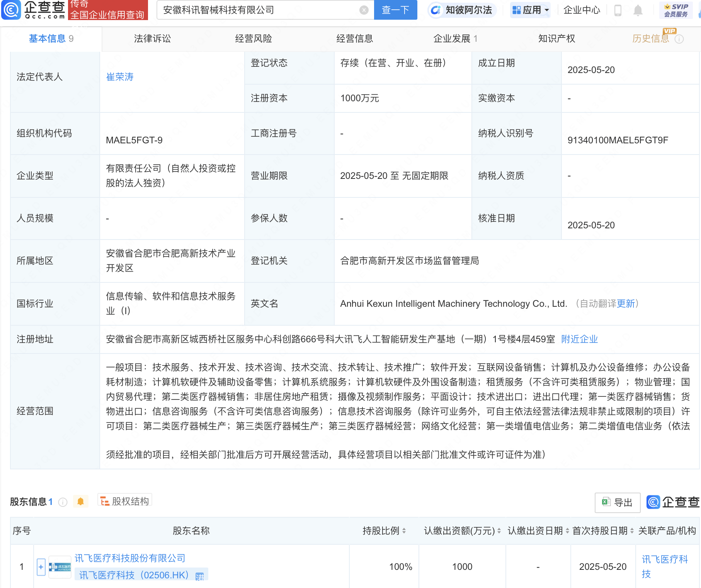Click 登记状态 value 存续

click(x=393, y=63)
